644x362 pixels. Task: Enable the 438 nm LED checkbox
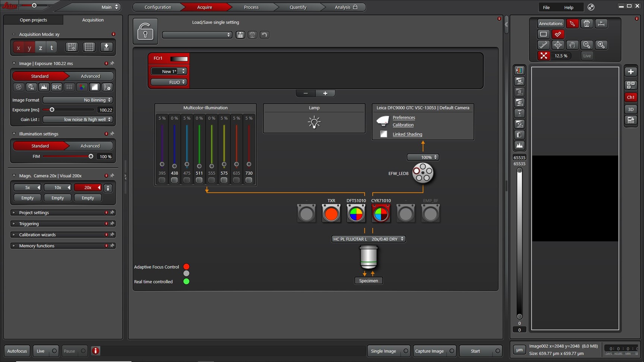[x=174, y=180]
